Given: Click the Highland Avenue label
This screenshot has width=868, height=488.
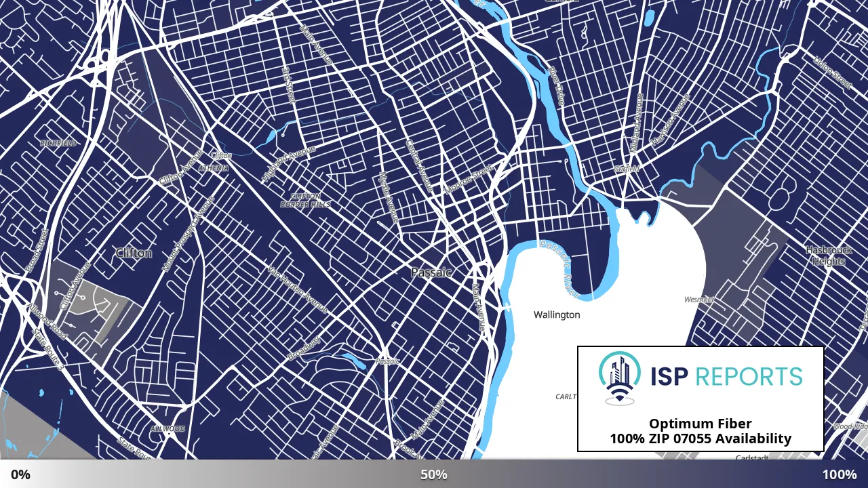Looking at the screenshot, I should [289, 163].
